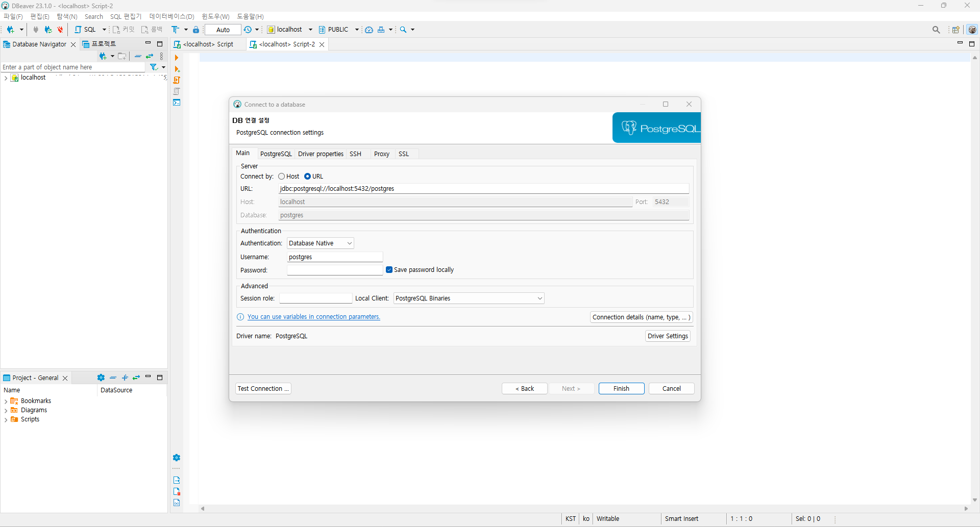Click the < Back button
This screenshot has width=980, height=527.
pyautogui.click(x=525, y=389)
